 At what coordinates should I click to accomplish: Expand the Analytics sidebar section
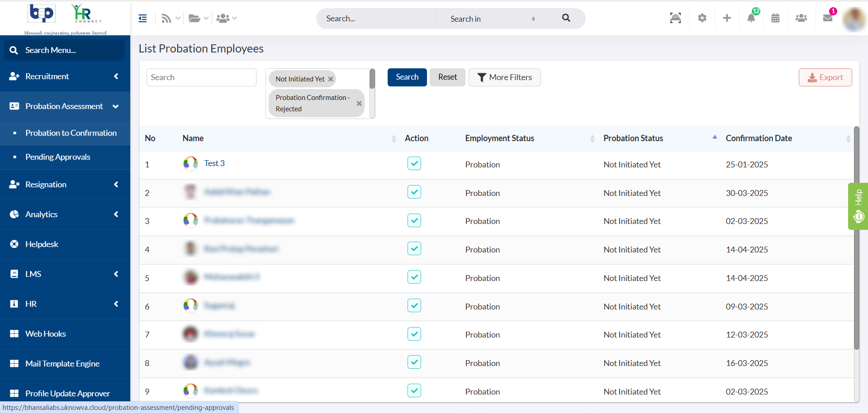[x=65, y=214]
